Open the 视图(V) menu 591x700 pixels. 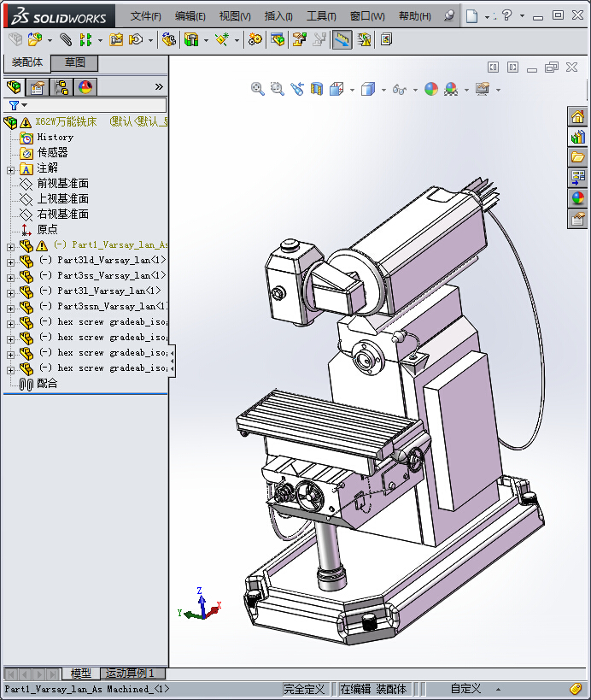pos(235,16)
